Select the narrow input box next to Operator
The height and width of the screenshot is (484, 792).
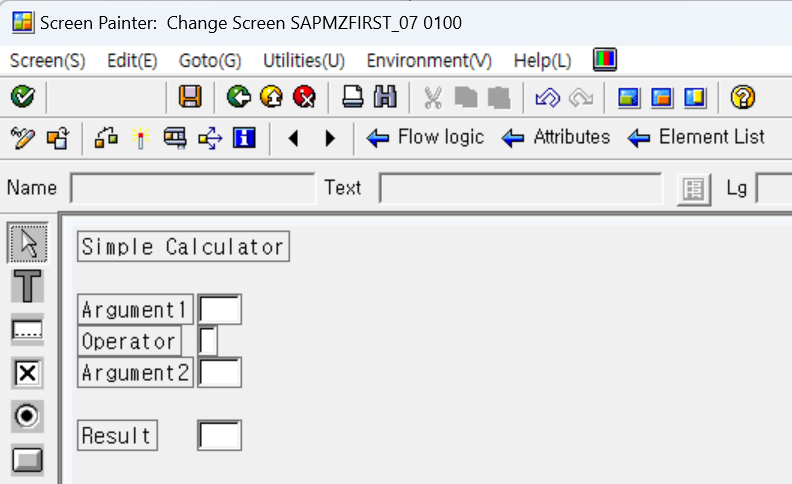(208, 341)
